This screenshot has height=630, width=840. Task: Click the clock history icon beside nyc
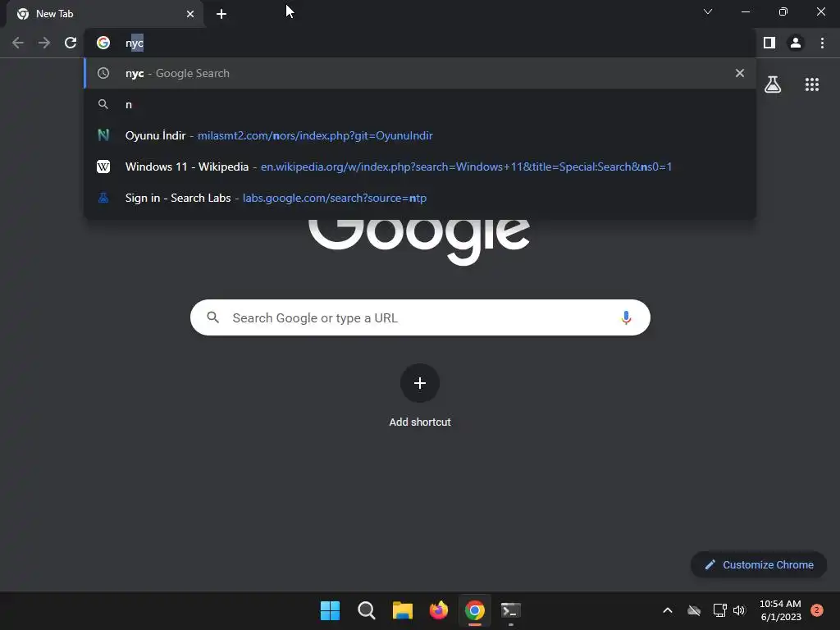[x=103, y=73]
